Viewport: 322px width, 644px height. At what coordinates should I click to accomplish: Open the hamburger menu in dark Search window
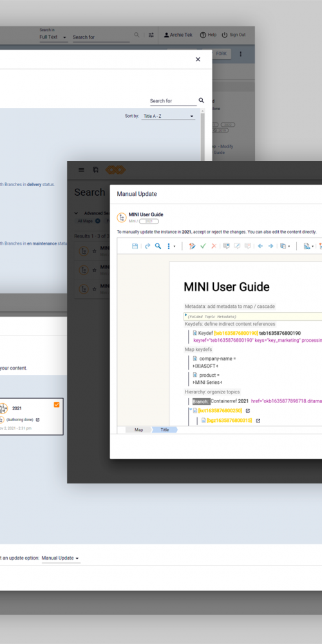point(81,169)
